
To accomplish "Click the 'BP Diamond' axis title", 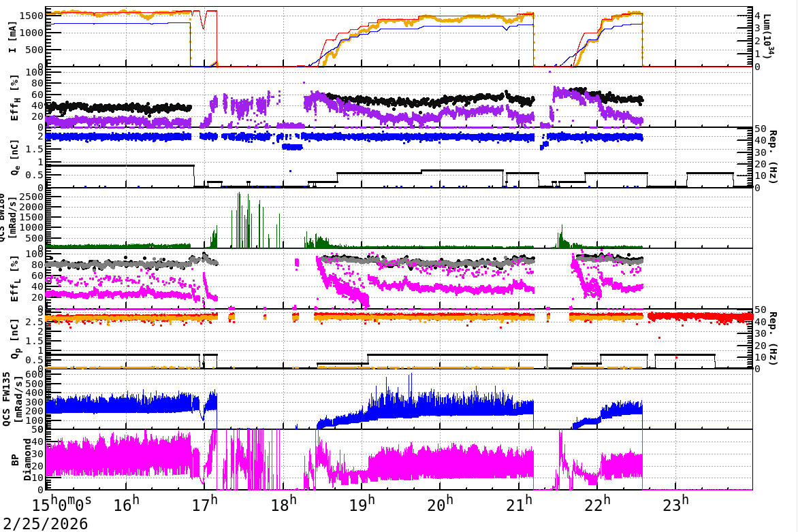I will 21,460.
